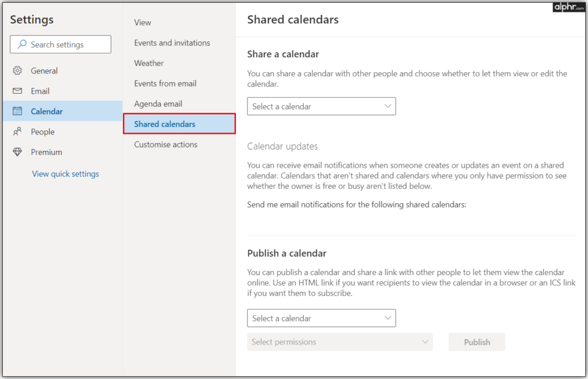Click the magnifier icon in search box
588x379 pixels.
pos(22,44)
